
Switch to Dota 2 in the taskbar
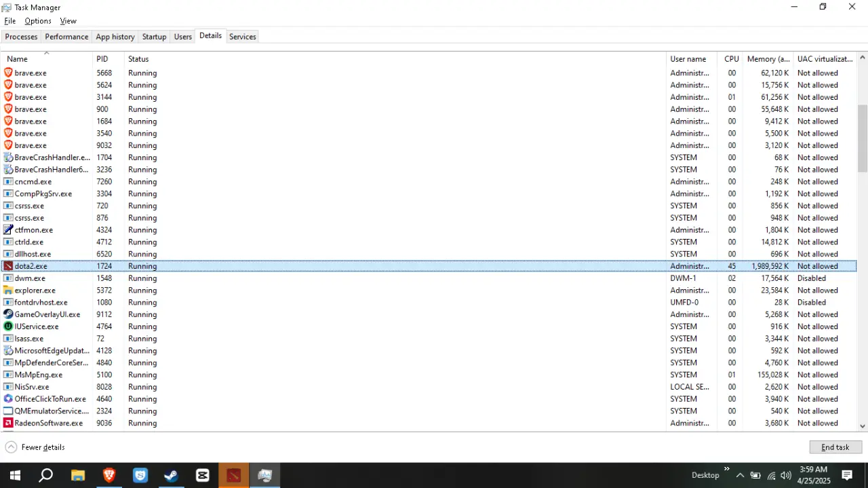pos(233,475)
